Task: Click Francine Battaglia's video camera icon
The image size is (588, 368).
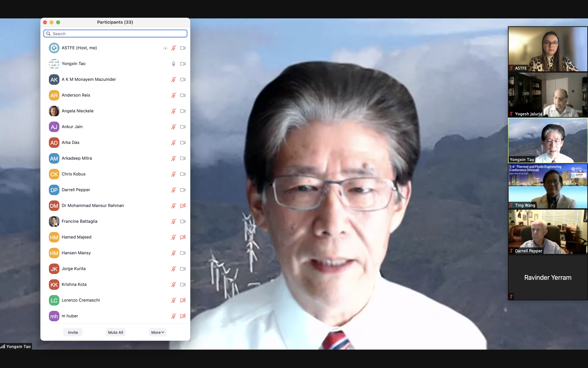Action: point(183,221)
